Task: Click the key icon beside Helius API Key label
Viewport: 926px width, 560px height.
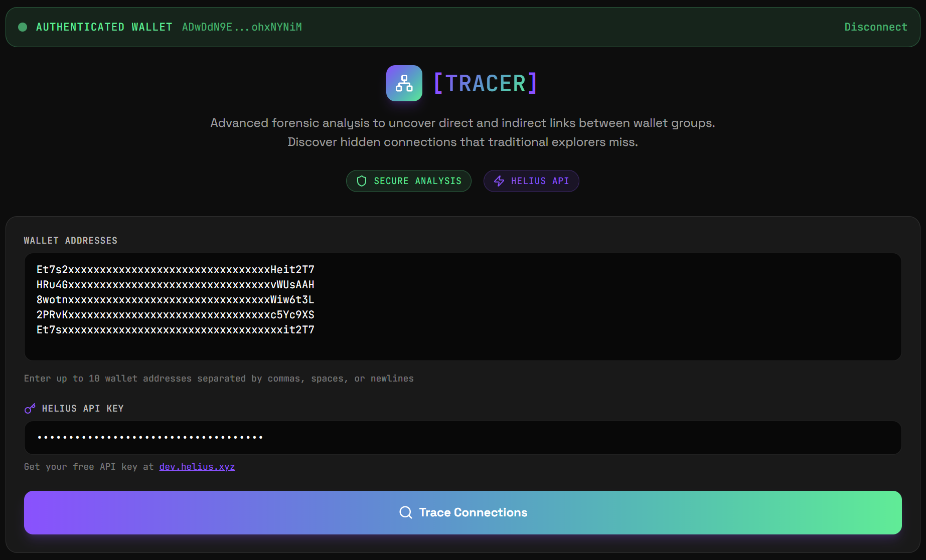Action: click(x=30, y=408)
